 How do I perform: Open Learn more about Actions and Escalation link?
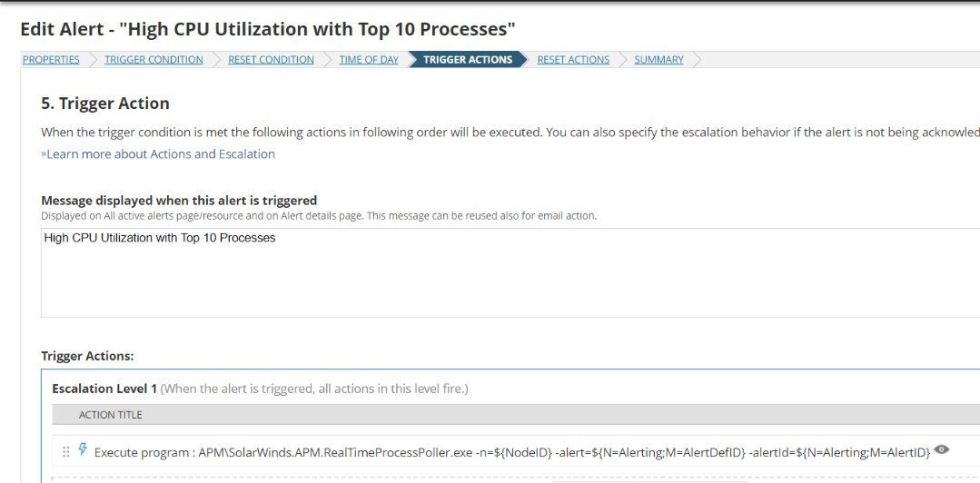click(158, 154)
